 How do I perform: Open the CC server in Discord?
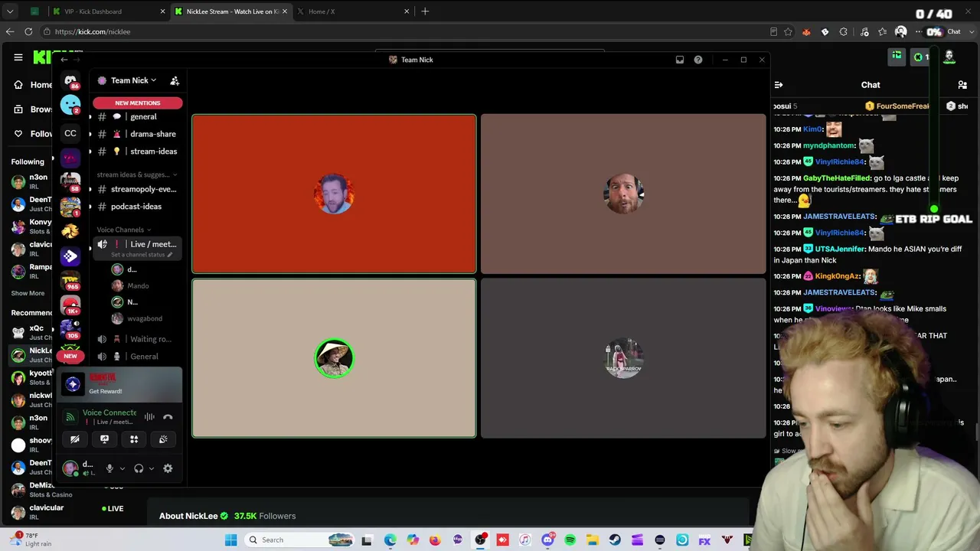pos(70,133)
